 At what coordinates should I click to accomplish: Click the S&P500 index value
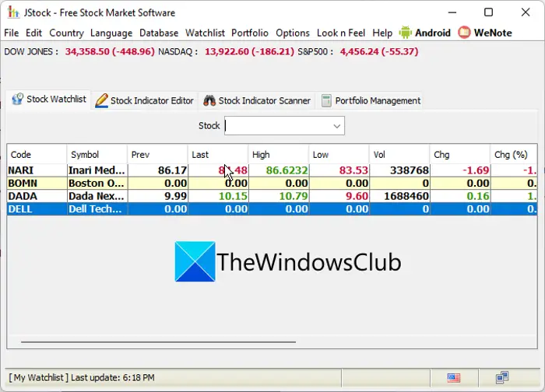click(x=379, y=52)
